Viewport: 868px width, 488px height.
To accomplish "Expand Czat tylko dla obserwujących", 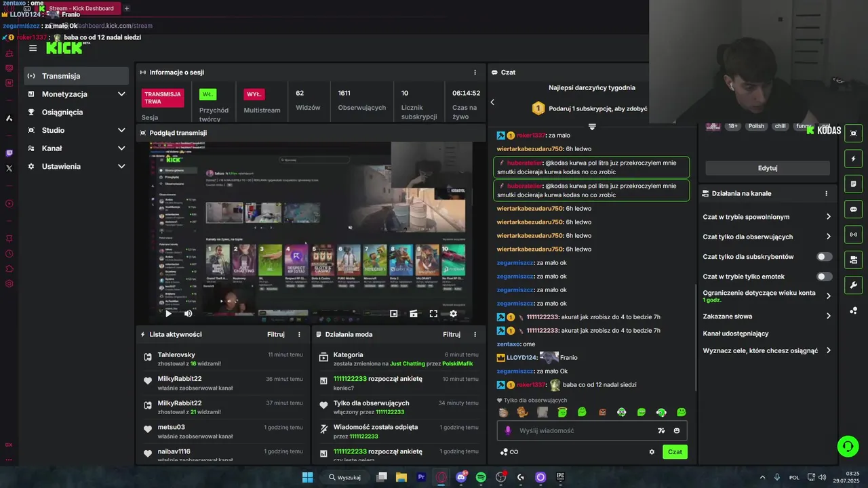I will tap(767, 237).
